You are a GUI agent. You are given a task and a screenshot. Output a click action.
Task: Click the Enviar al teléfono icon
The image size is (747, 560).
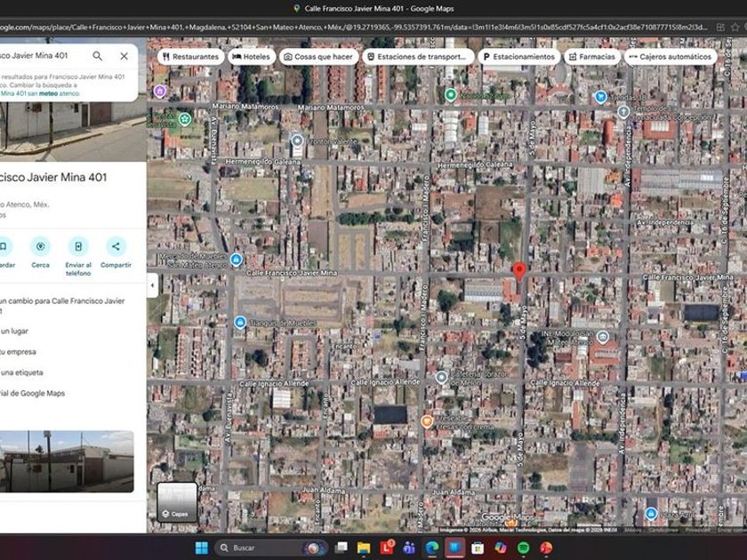click(x=78, y=246)
